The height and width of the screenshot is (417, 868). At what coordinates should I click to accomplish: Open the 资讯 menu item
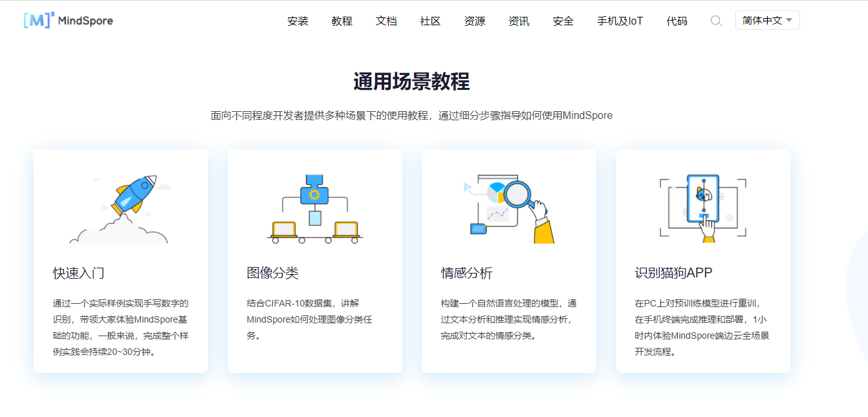(519, 21)
